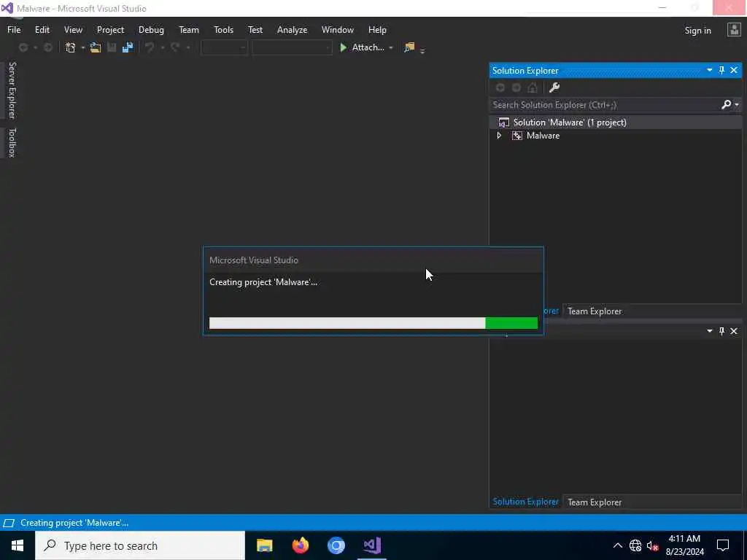The image size is (747, 560).
Task: Click the Solution Explorer Forward icon
Action: point(516,87)
